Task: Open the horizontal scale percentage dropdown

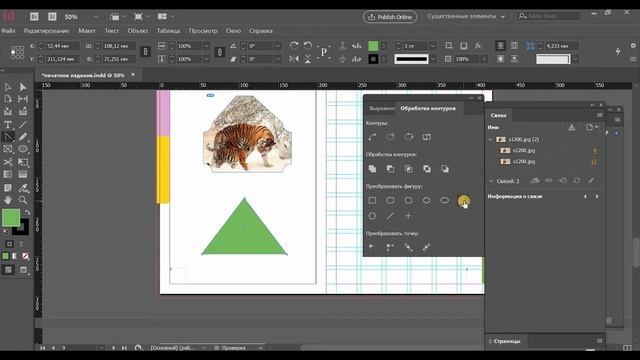Action: point(207,46)
